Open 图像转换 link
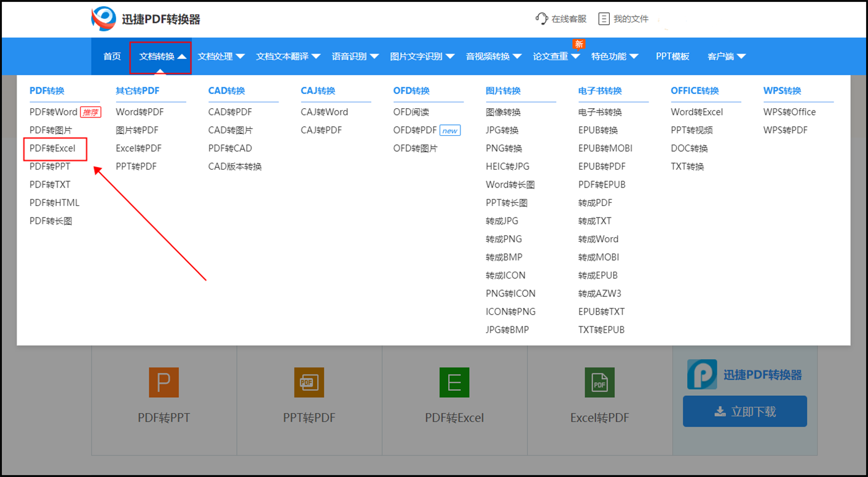Screen dimensions: 868x477 click(503, 112)
